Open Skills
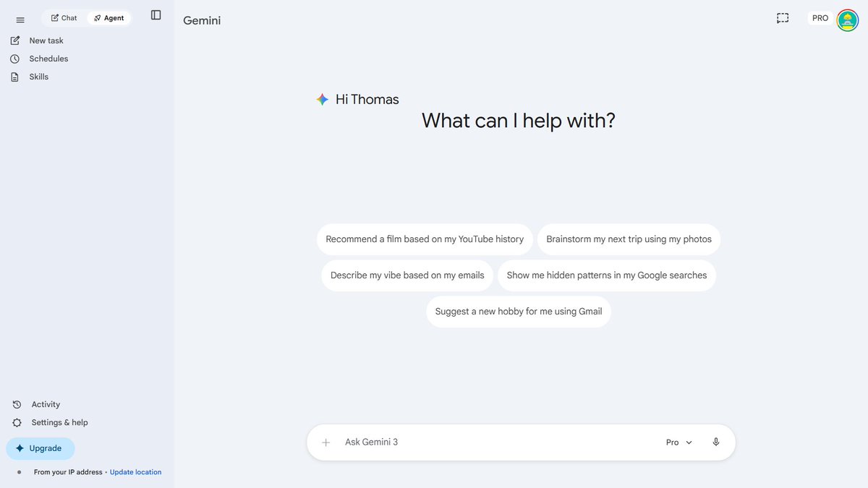Viewport: 868px width, 488px height. click(39, 77)
